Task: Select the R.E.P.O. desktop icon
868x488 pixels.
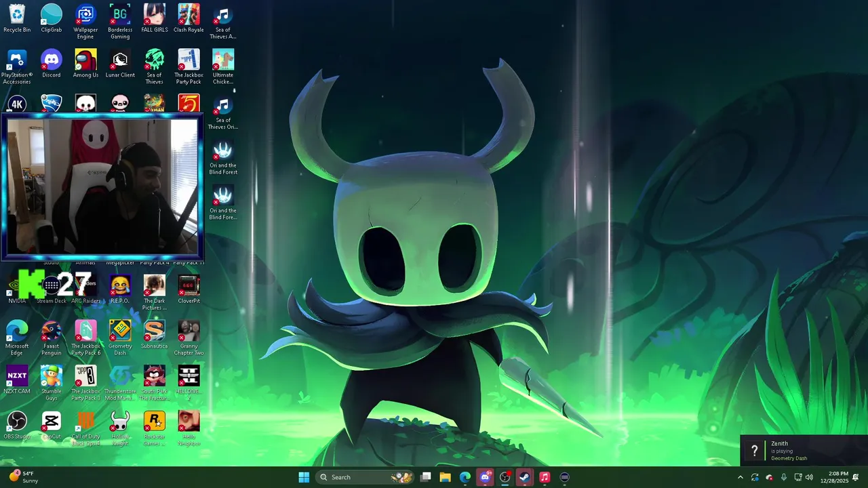Action: [x=120, y=289]
